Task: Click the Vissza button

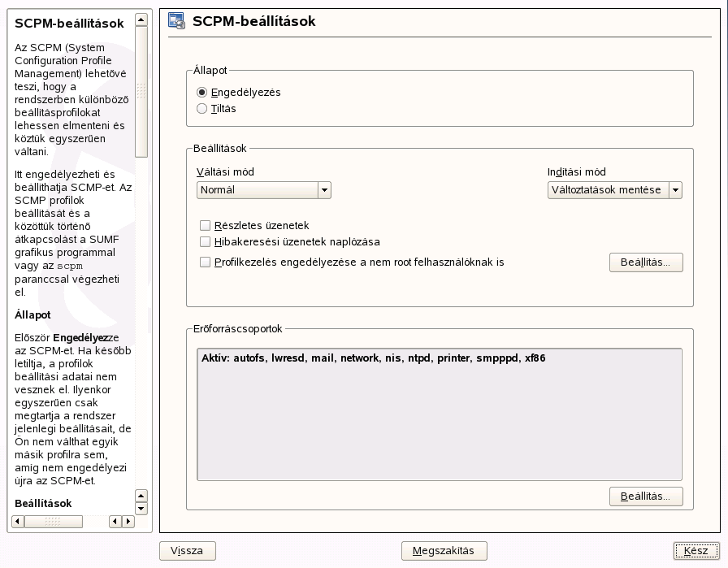Action: [187, 551]
